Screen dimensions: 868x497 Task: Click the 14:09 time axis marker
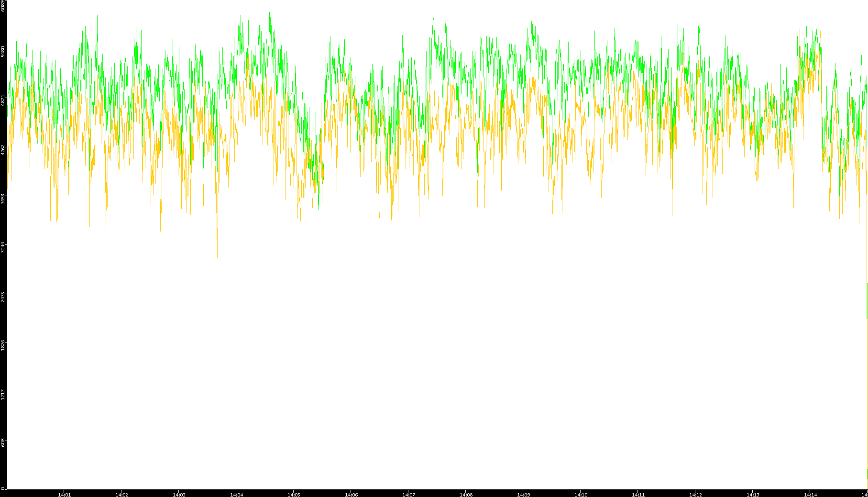523,495
